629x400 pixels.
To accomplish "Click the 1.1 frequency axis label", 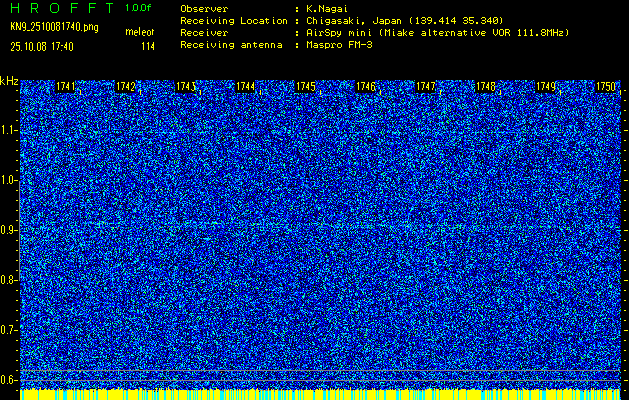I will pyautogui.click(x=9, y=130).
